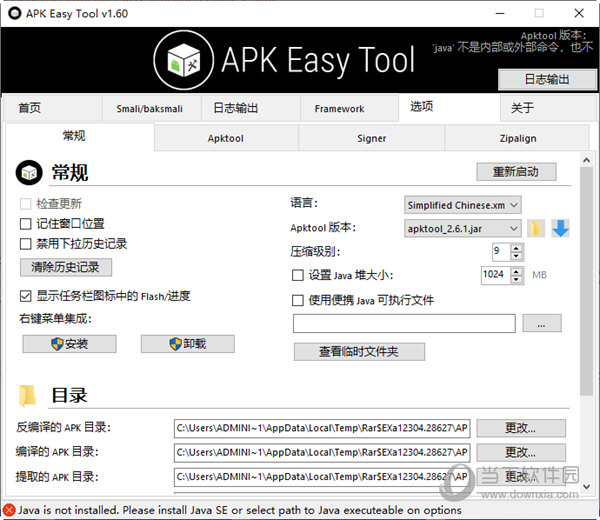Click the 日志输出 button in header

click(x=547, y=80)
